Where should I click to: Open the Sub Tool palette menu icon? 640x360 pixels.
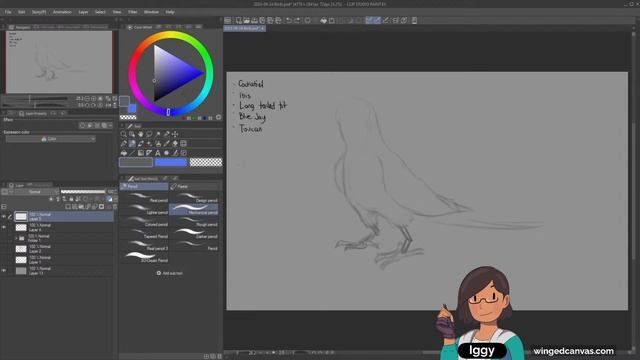[x=122, y=178]
